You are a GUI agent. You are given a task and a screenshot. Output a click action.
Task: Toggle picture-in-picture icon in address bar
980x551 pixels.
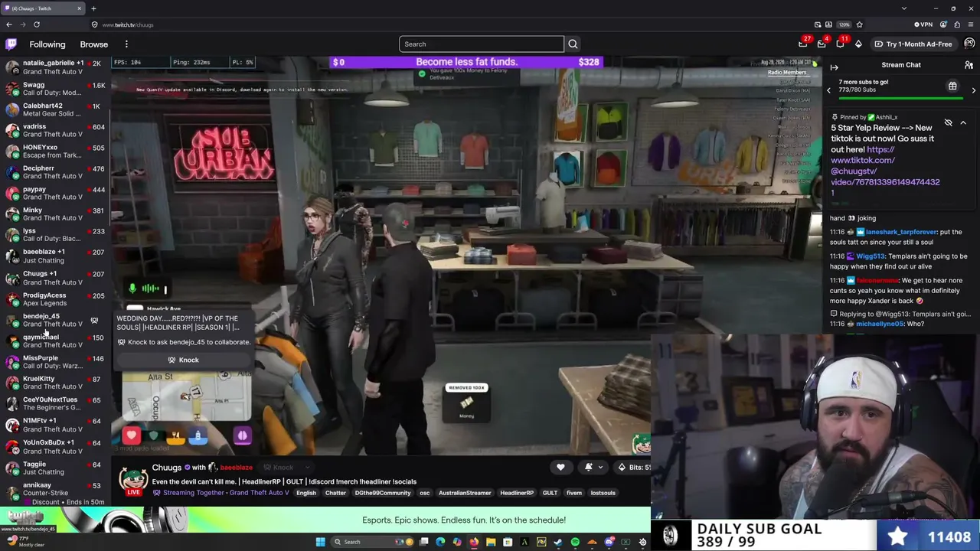[818, 24]
